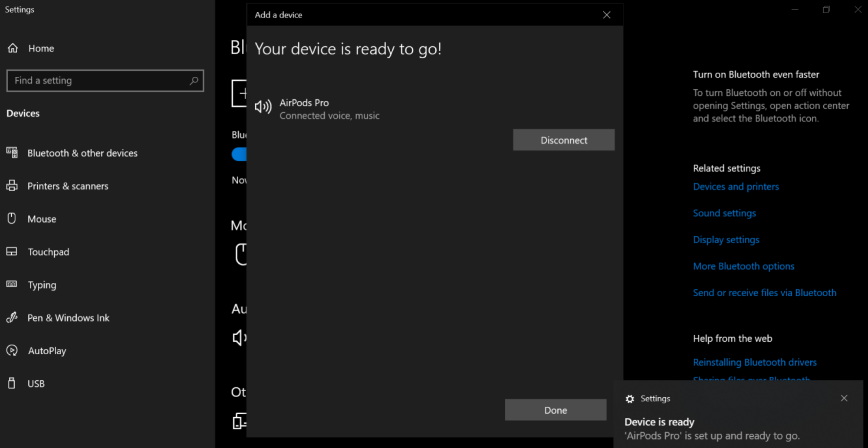Screen dimensions: 868x448
Task: Select the USB icon
Action: click(12, 383)
